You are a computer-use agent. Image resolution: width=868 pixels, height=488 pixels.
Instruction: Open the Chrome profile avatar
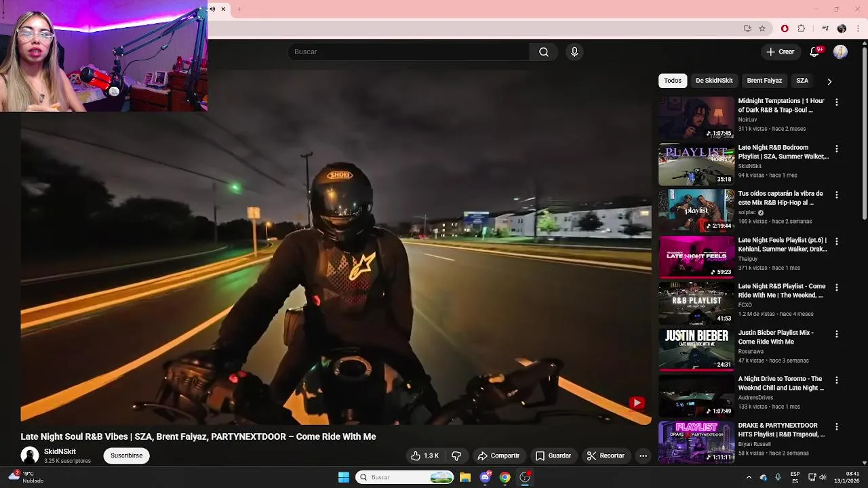click(842, 28)
